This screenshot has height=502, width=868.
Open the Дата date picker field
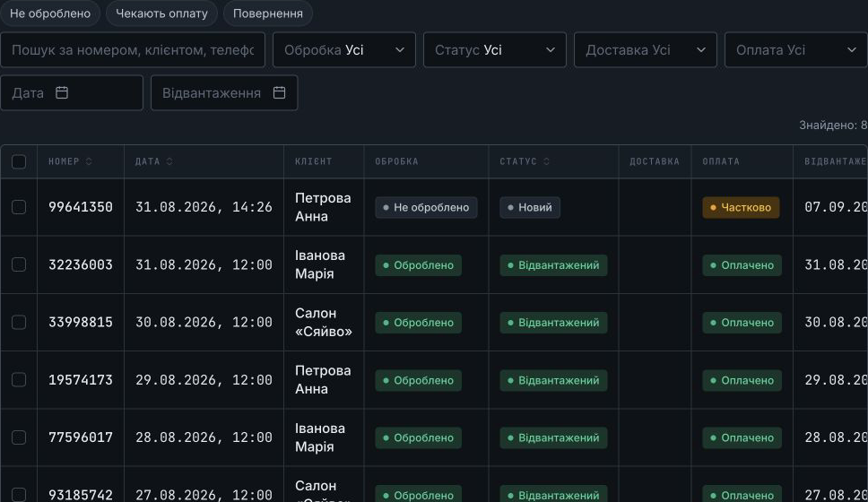[x=72, y=92]
